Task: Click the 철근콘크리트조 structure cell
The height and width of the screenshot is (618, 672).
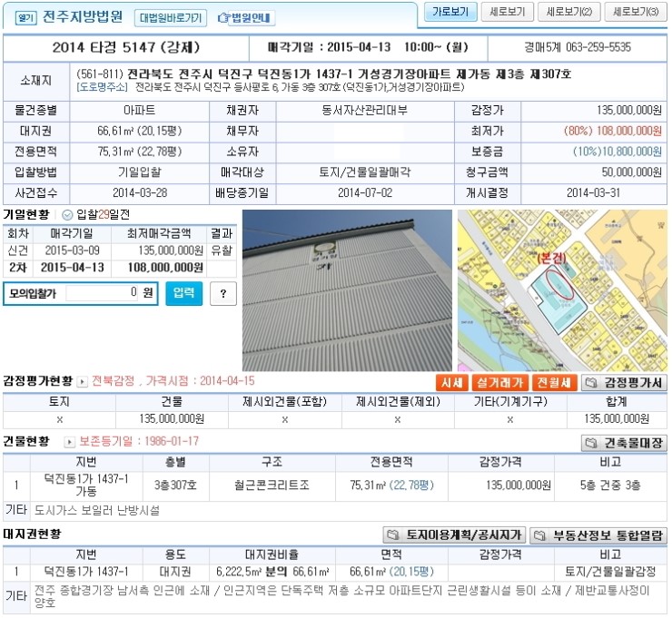Action: point(272,486)
